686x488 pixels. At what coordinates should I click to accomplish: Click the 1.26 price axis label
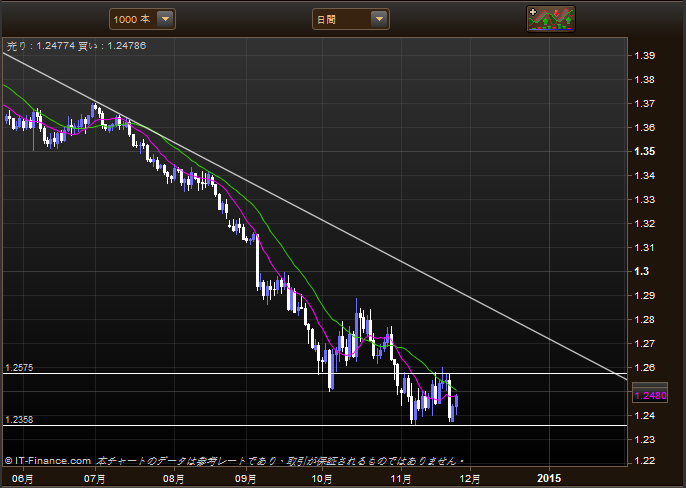pyautogui.click(x=644, y=368)
